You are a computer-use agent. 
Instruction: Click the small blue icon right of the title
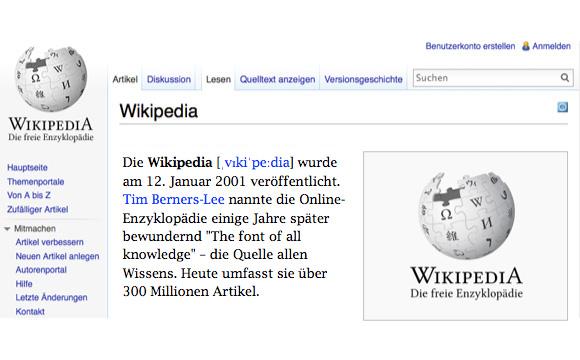point(562,107)
